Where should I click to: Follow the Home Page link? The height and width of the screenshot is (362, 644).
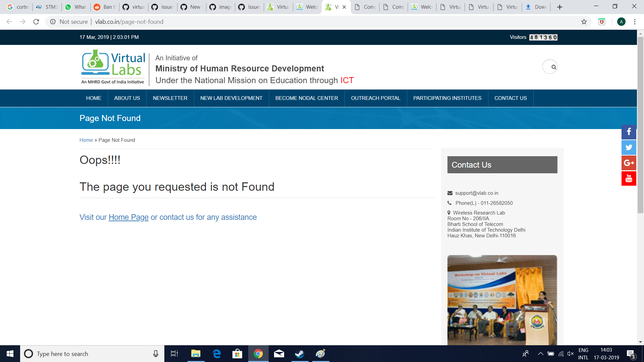coord(128,217)
